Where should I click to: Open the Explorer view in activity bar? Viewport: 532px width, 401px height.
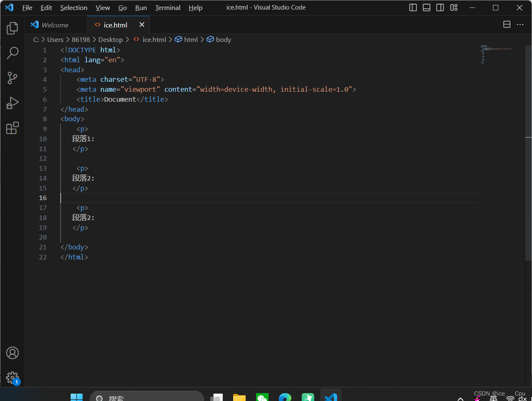pos(12,28)
